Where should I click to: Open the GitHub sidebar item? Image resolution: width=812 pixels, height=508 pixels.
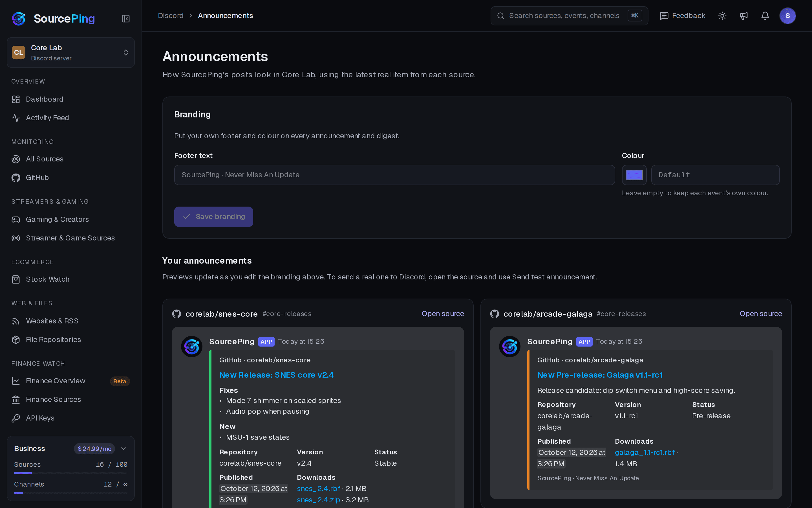tap(70, 178)
